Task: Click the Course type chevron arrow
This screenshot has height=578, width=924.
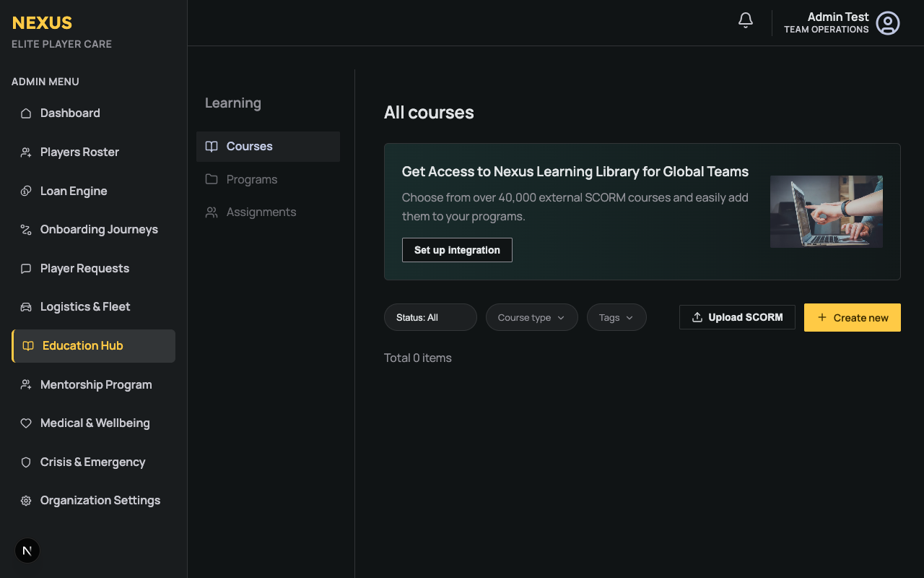Action: click(561, 318)
